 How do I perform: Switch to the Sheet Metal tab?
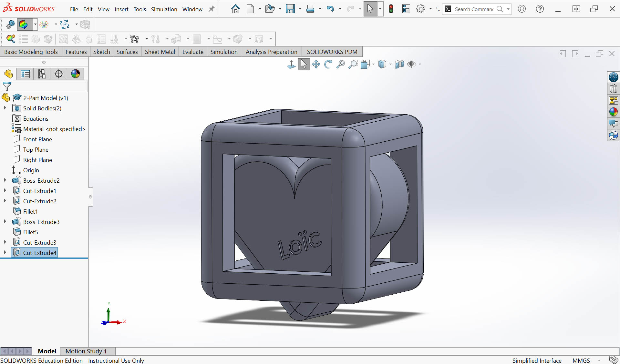tap(160, 52)
